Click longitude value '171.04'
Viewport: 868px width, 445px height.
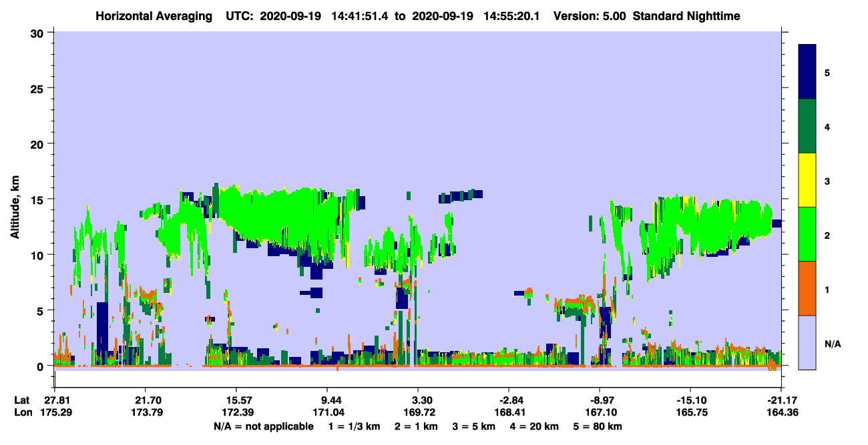327,412
